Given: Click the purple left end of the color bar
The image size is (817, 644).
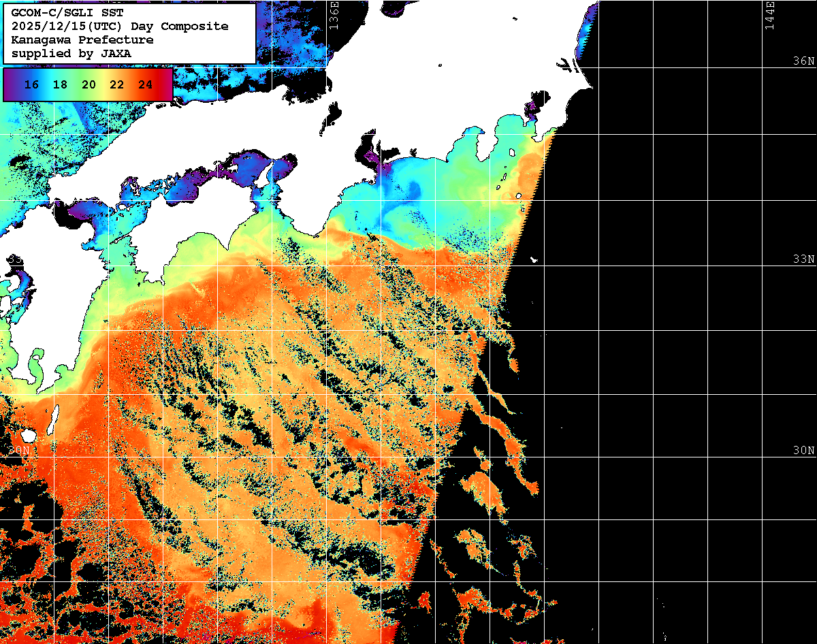Looking at the screenshot, I should (x=10, y=85).
